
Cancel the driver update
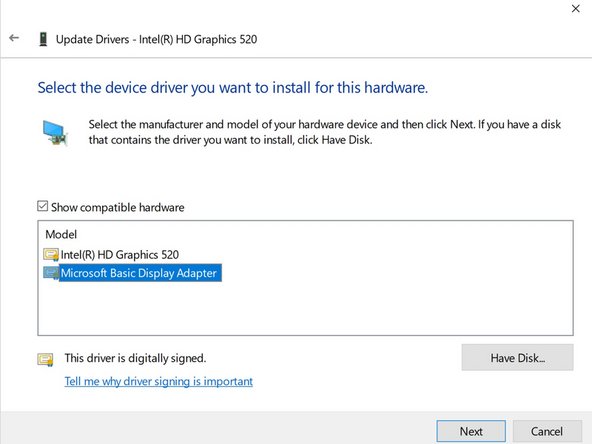pos(547,431)
